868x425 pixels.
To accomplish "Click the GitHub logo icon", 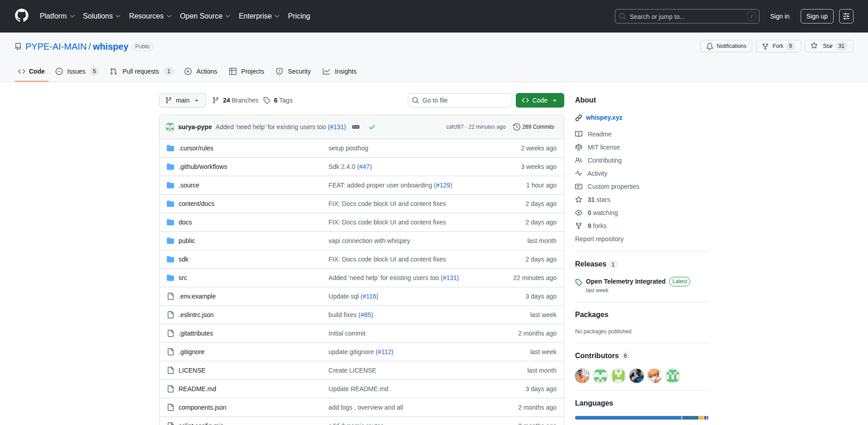I will click(x=22, y=16).
